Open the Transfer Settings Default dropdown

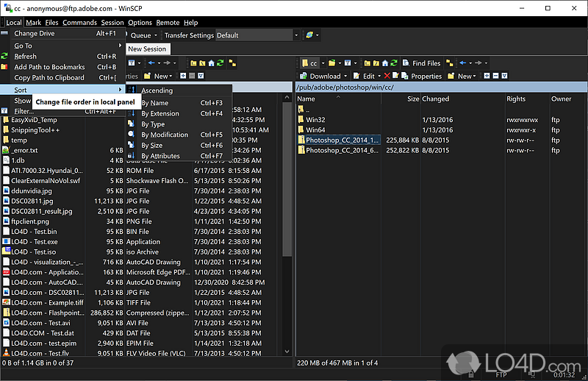point(296,35)
